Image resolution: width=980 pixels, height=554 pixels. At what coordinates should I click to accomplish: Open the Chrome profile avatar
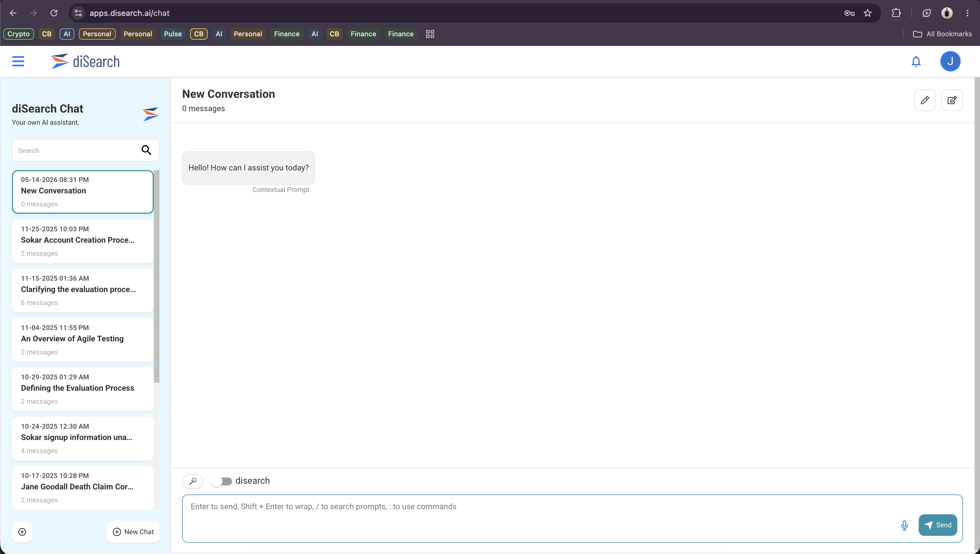click(947, 13)
